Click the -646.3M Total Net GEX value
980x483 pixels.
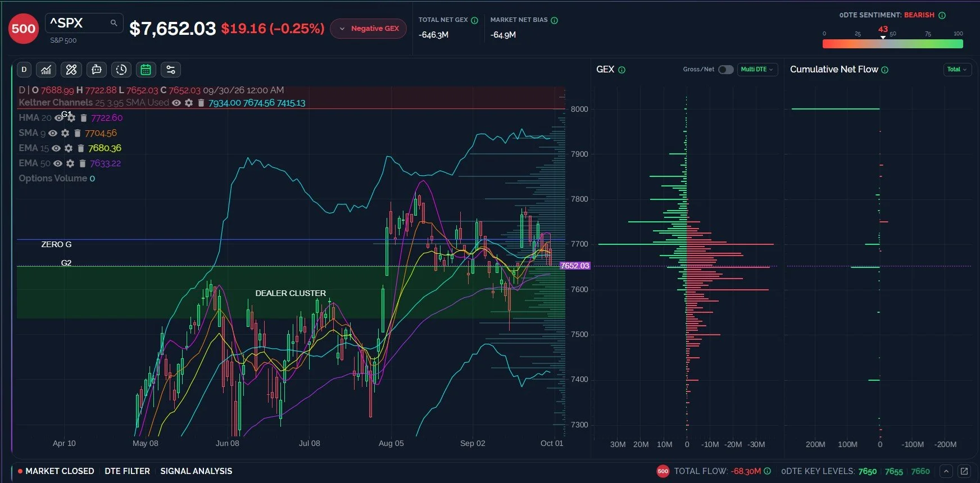pyautogui.click(x=433, y=35)
